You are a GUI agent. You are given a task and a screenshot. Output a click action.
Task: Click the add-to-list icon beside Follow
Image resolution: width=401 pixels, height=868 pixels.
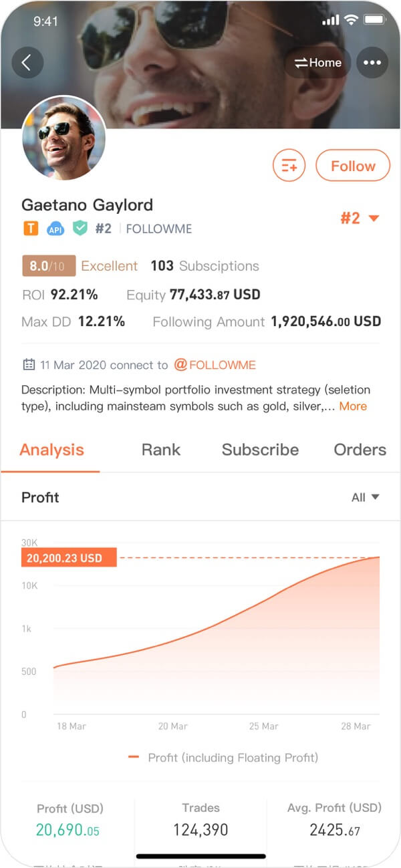[x=289, y=166]
